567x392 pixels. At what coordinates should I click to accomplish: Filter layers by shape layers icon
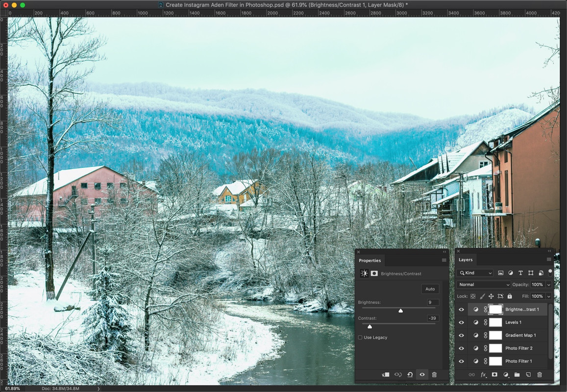click(530, 273)
